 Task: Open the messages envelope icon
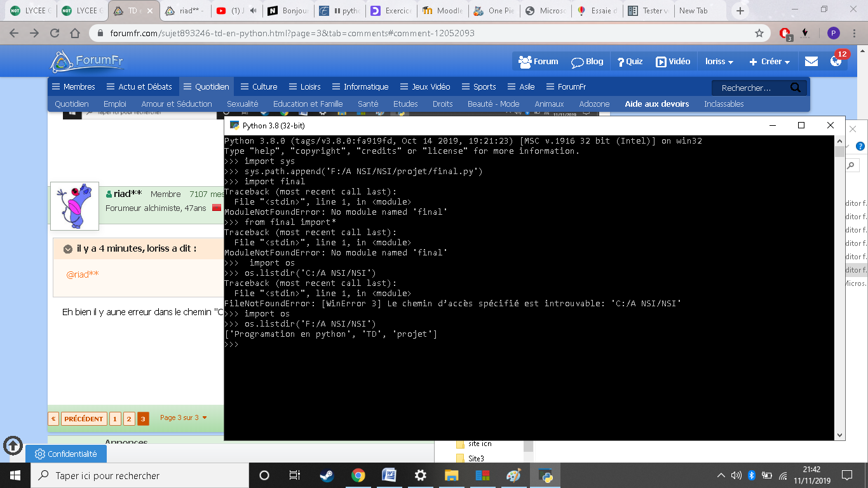811,62
